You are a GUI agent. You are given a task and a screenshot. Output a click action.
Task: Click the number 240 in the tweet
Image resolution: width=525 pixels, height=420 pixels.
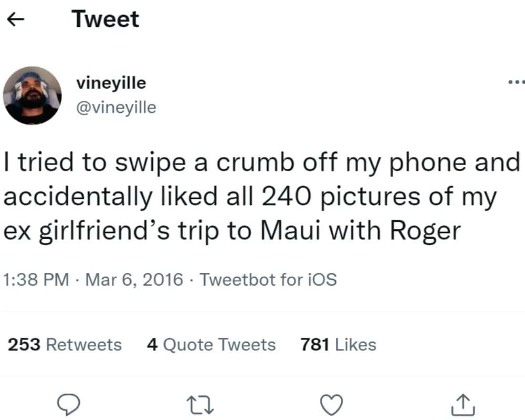click(285, 196)
